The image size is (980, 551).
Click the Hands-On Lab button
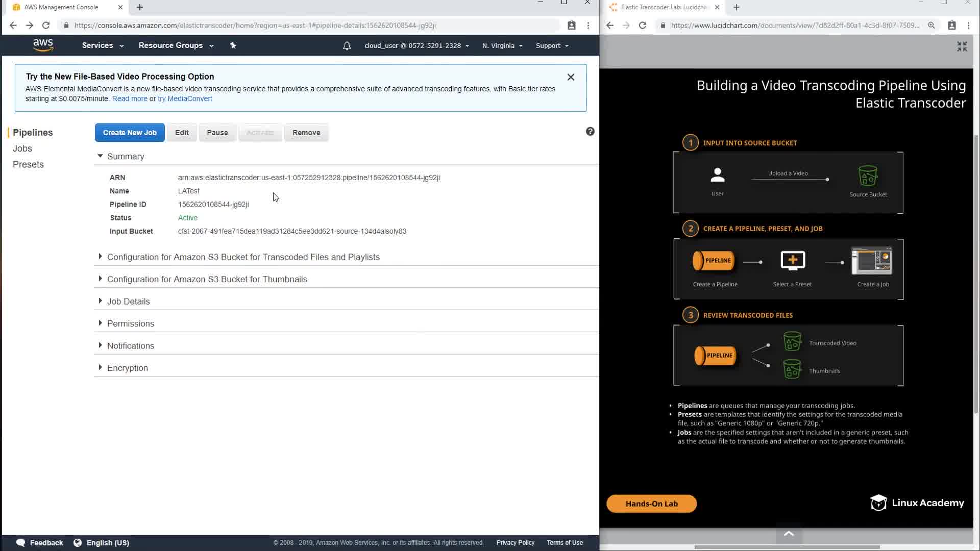coord(651,504)
